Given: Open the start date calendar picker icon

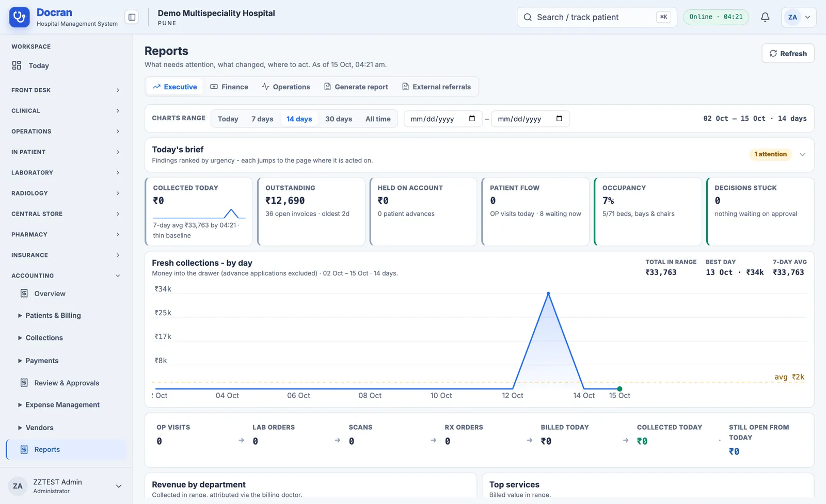Looking at the screenshot, I should click(x=472, y=119).
